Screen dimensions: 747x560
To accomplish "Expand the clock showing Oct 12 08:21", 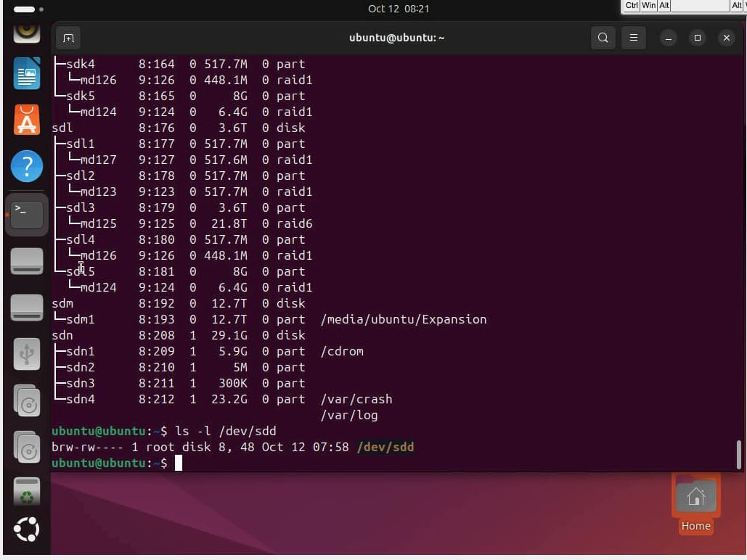I will tap(399, 9).
